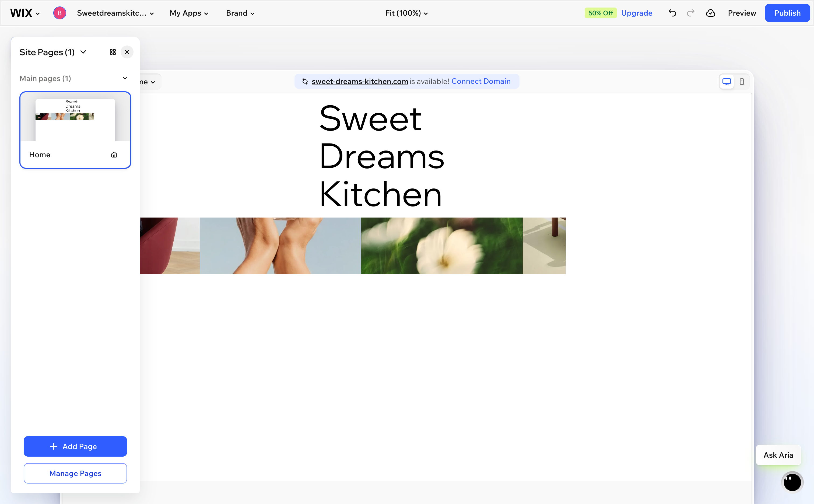Select the legs photo in the image strip

280,246
